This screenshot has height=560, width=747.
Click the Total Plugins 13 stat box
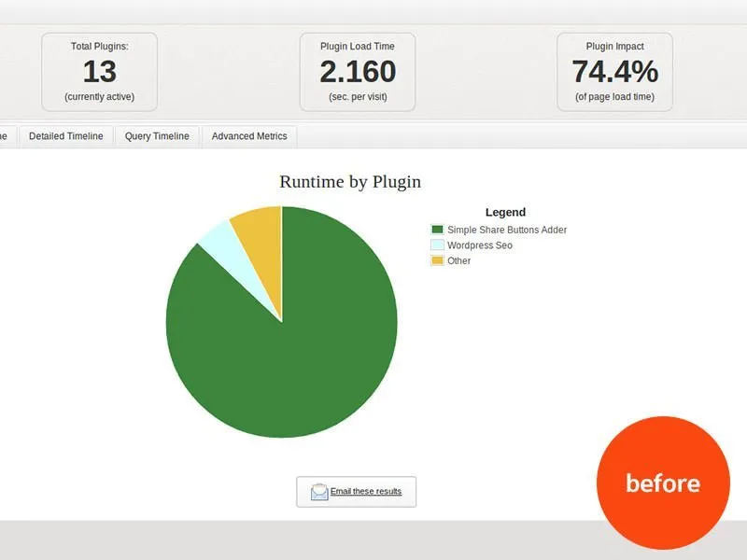click(x=100, y=72)
